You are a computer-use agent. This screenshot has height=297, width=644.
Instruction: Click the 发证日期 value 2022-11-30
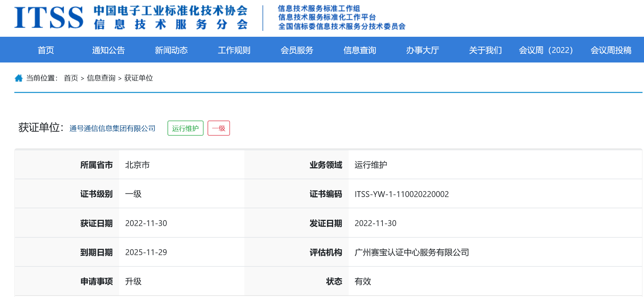click(375, 223)
